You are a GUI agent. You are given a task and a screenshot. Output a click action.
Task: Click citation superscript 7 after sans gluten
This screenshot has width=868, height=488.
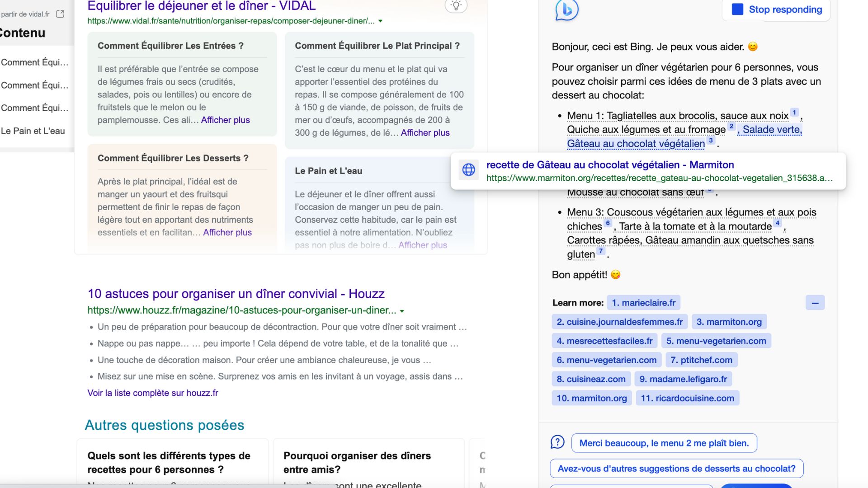coord(601,251)
